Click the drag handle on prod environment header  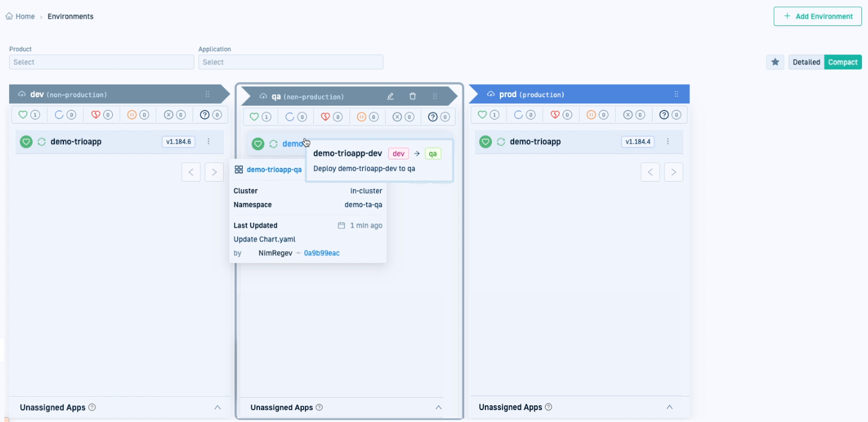coord(676,94)
